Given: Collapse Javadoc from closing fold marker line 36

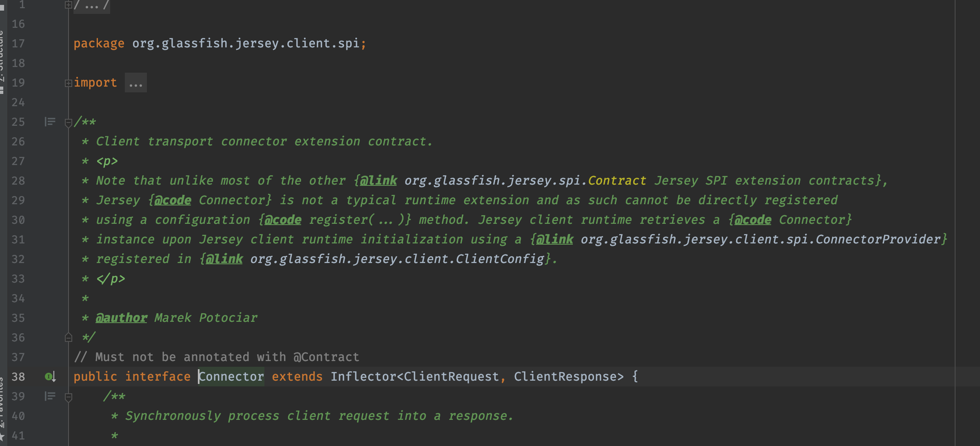Looking at the screenshot, I should point(68,338).
